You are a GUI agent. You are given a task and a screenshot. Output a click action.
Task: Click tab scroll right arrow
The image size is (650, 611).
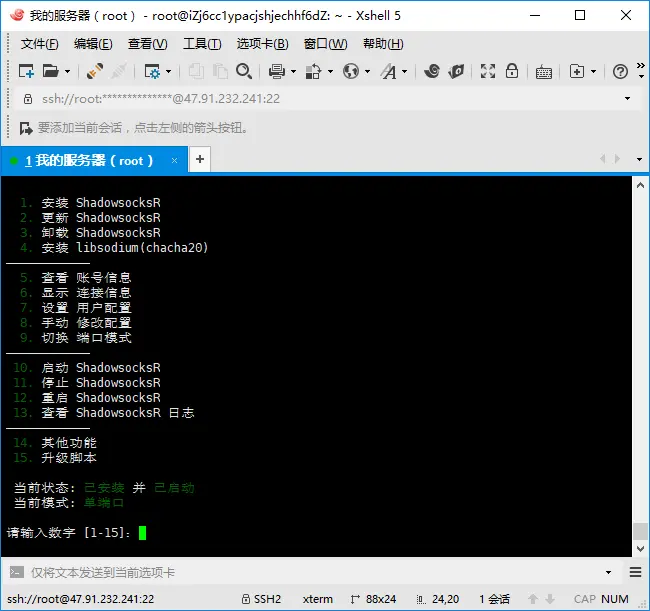pyautogui.click(x=617, y=159)
